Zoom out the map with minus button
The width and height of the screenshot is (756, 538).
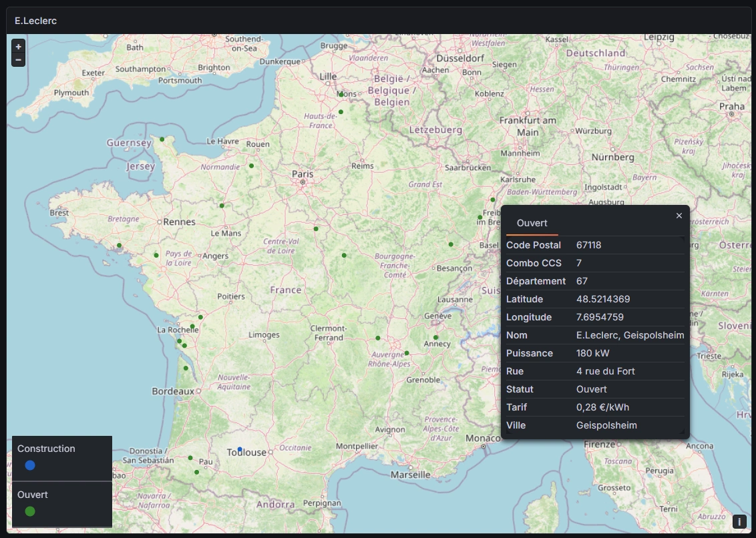(18, 60)
